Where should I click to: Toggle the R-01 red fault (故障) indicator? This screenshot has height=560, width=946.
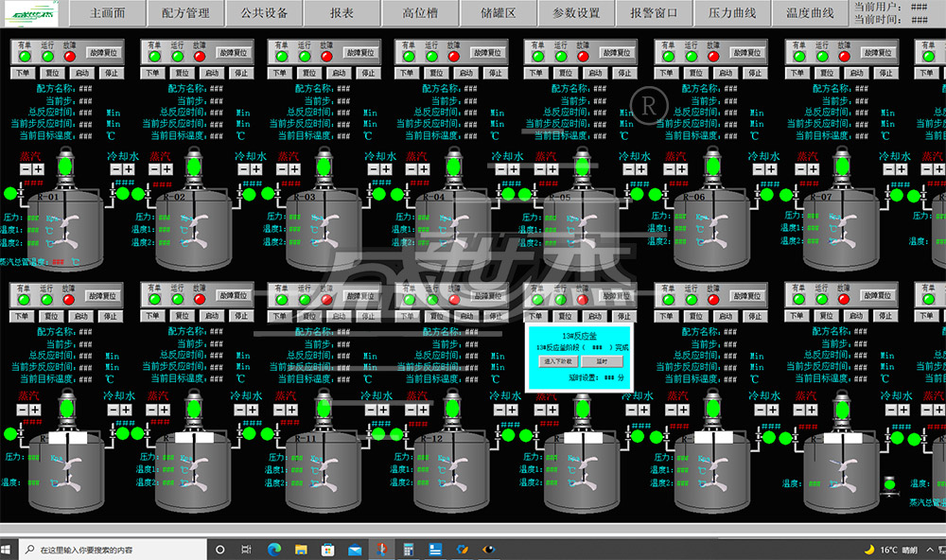[70, 56]
